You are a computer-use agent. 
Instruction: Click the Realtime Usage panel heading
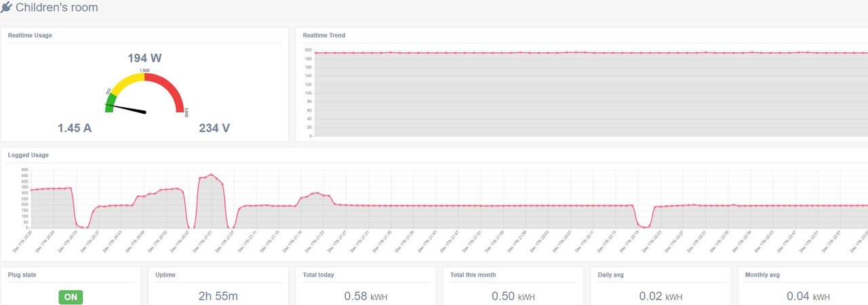[x=30, y=35]
